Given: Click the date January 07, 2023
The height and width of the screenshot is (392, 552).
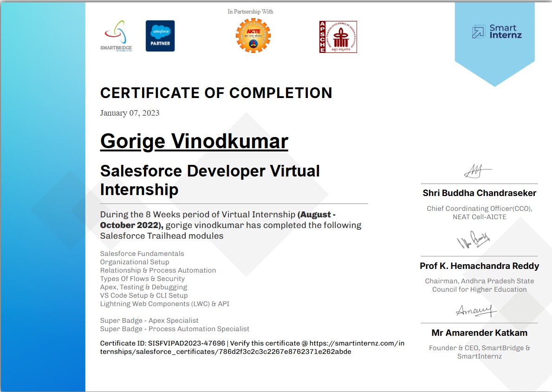Looking at the screenshot, I should pyautogui.click(x=130, y=113).
